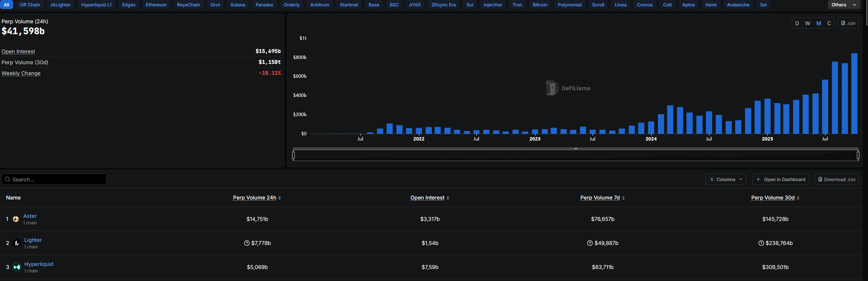This screenshot has height=281, width=868.
Task: Switch chart to Daily (D) interval
Action: [797, 23]
